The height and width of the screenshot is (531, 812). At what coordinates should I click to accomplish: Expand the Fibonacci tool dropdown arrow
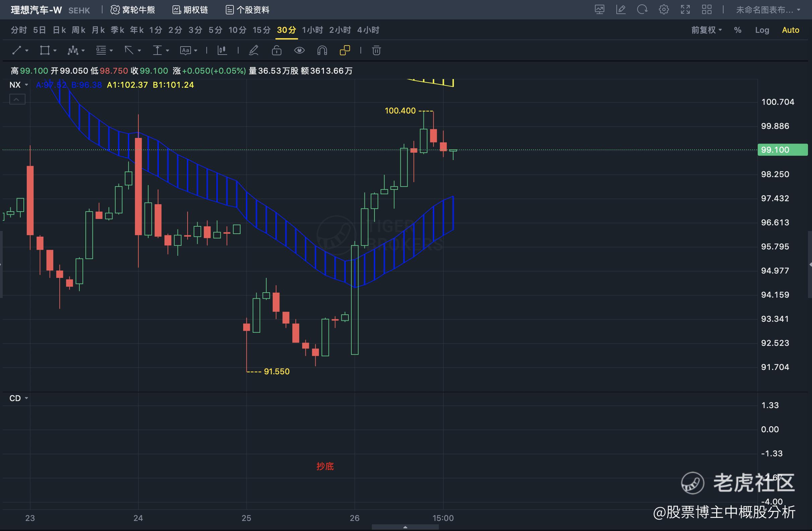tap(111, 51)
